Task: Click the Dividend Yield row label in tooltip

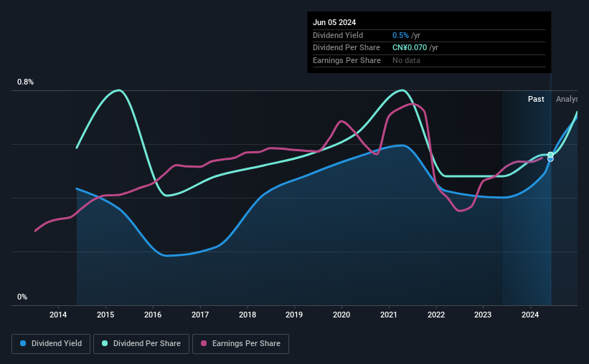Action: (x=338, y=35)
